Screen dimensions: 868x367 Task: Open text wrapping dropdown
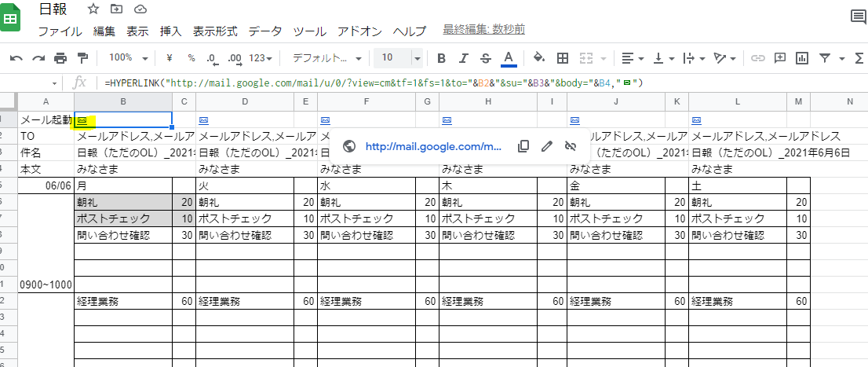(696, 57)
